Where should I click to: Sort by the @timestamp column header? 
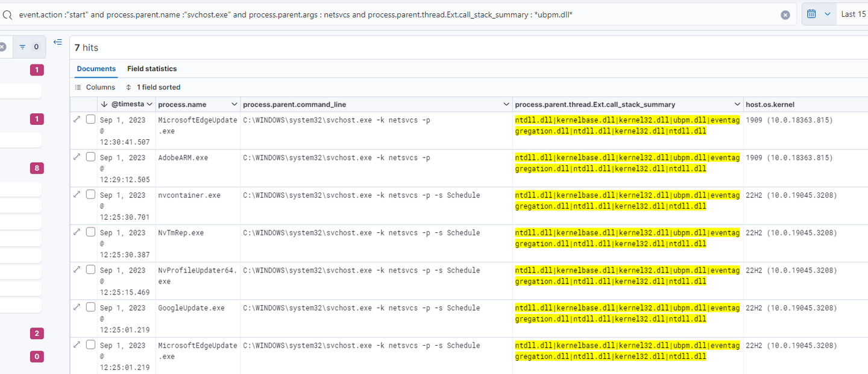coord(127,104)
